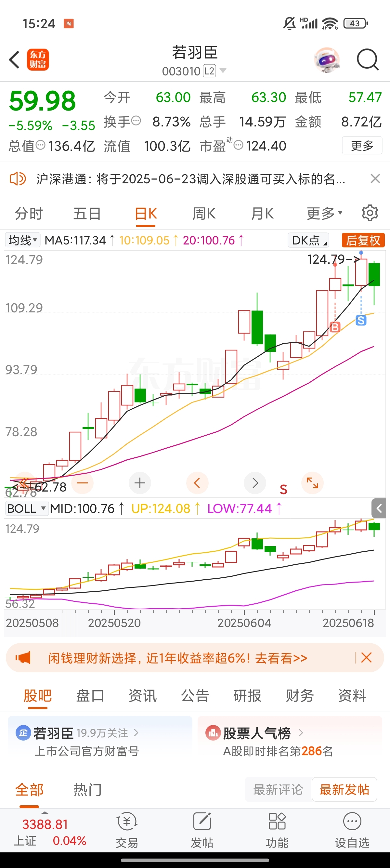Tap the 换手 info icon
The image size is (390, 868).
pos(136,120)
